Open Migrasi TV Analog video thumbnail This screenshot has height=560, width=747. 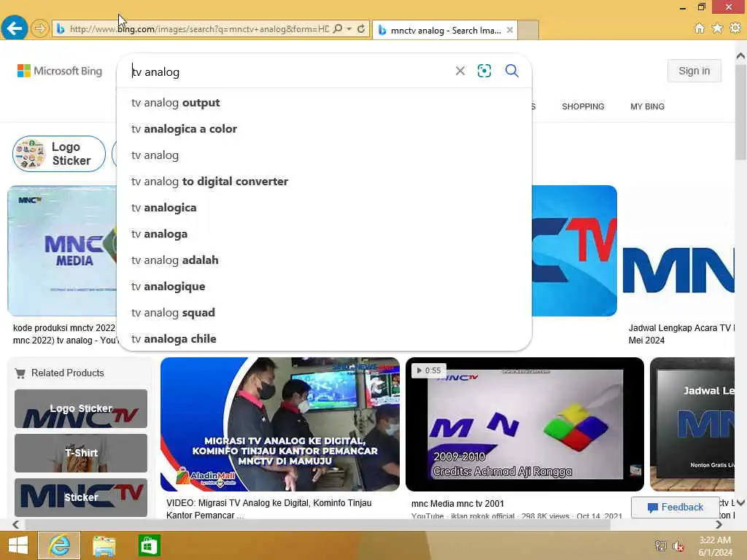tap(280, 424)
